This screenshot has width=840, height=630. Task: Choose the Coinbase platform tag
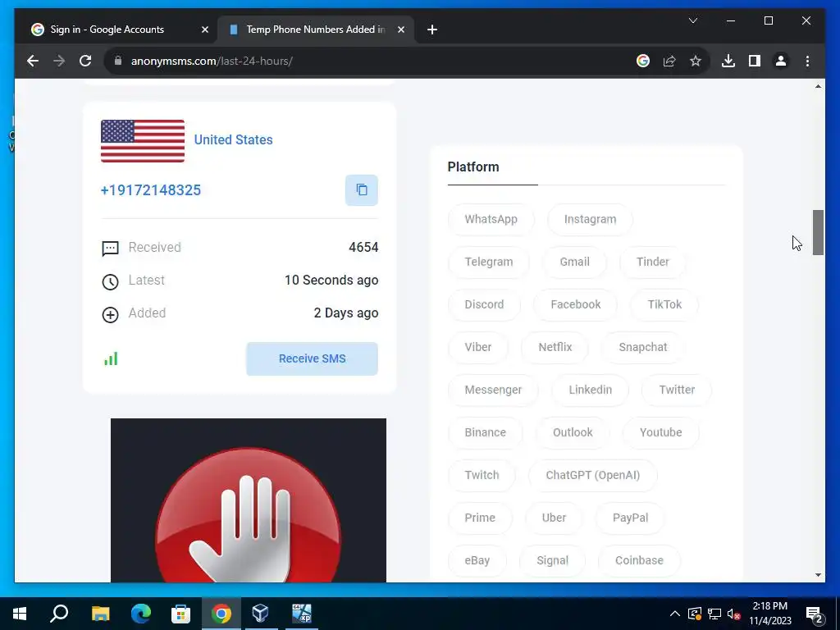(638, 560)
